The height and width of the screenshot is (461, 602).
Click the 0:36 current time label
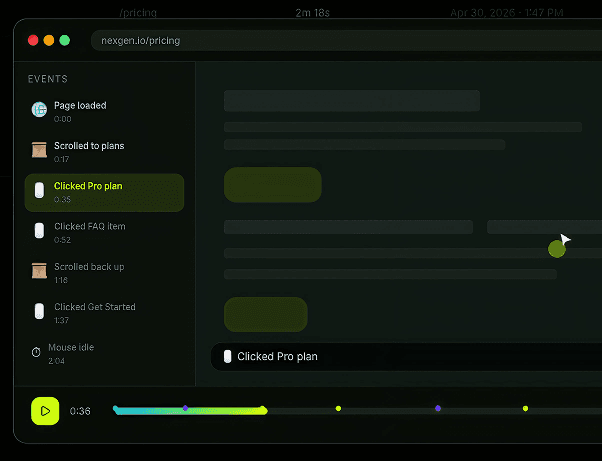click(x=80, y=411)
